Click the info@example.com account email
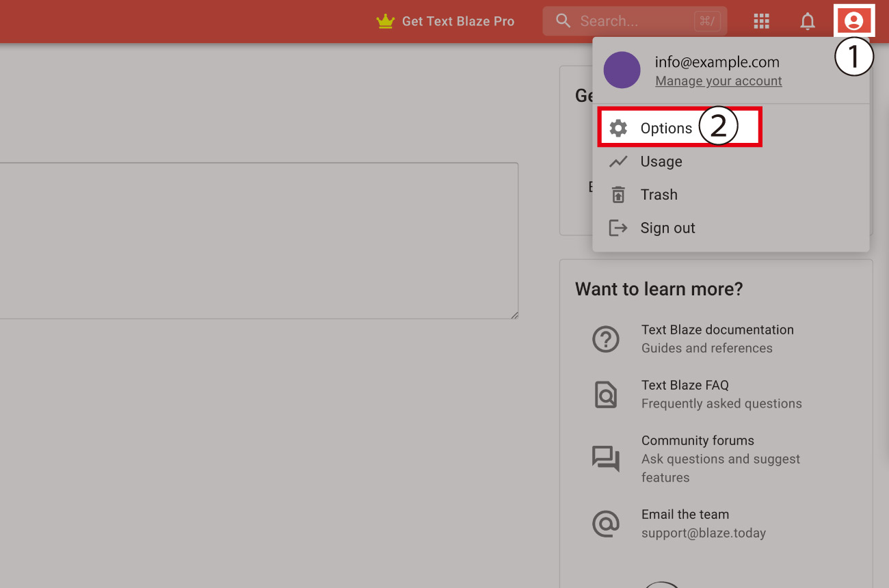The width and height of the screenshot is (889, 588). [717, 62]
